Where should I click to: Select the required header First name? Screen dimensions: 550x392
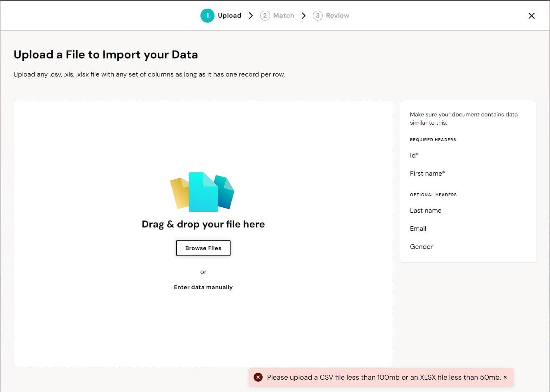point(427,173)
